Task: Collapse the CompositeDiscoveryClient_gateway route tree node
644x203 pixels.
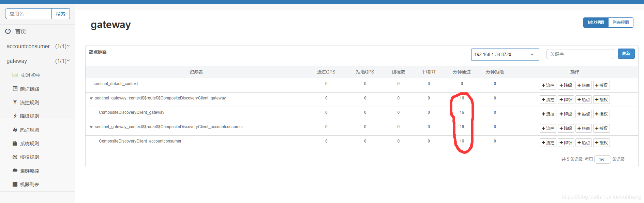Action: pyautogui.click(x=91, y=98)
